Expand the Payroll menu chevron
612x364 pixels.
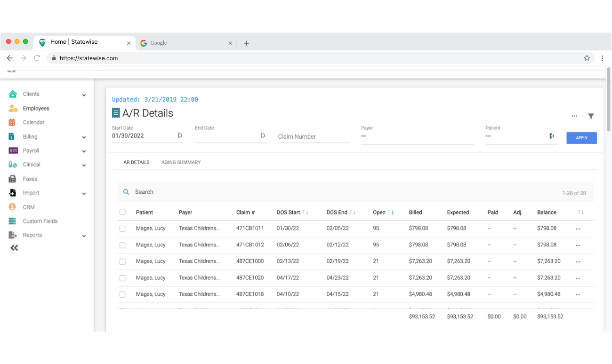84,151
